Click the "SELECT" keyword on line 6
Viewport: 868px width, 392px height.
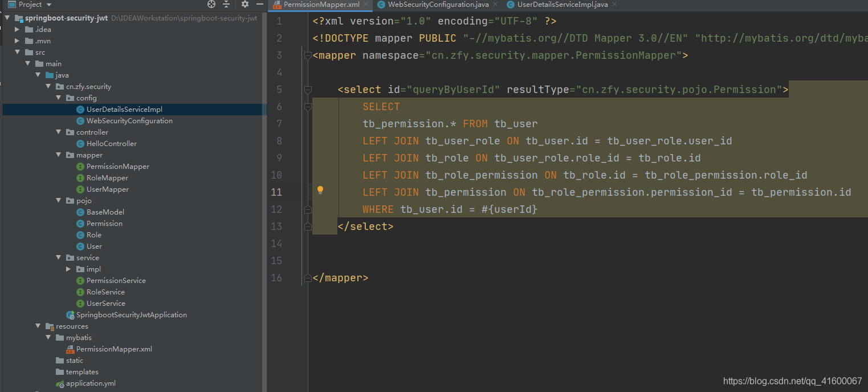[x=381, y=107]
